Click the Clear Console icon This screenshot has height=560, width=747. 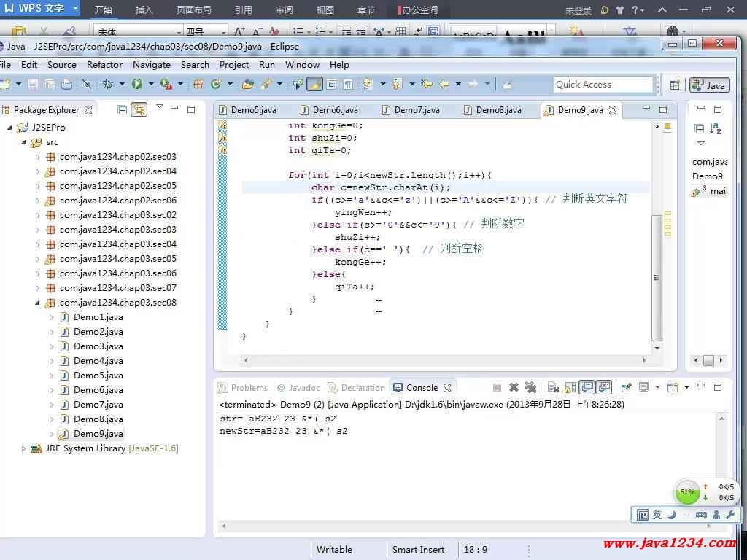pyautogui.click(x=554, y=388)
